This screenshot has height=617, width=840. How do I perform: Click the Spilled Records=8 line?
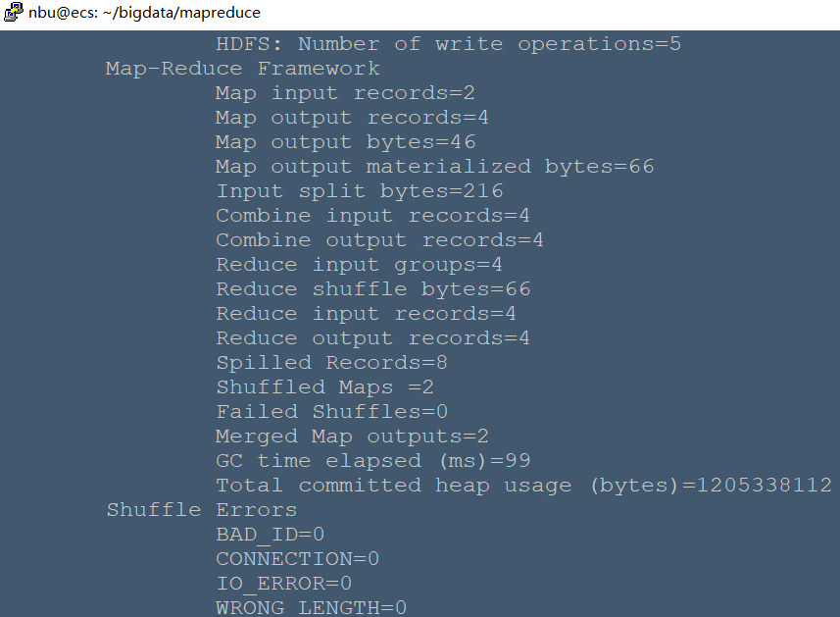[x=331, y=363]
